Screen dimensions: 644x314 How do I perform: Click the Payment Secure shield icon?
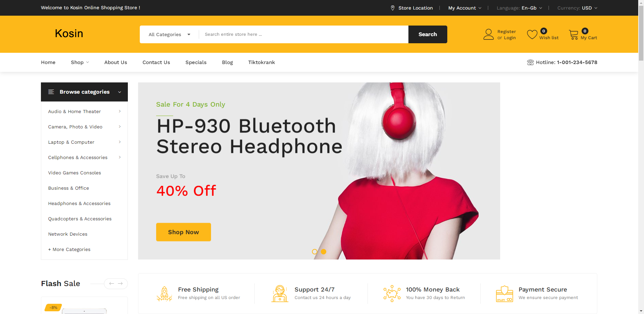pos(504,294)
